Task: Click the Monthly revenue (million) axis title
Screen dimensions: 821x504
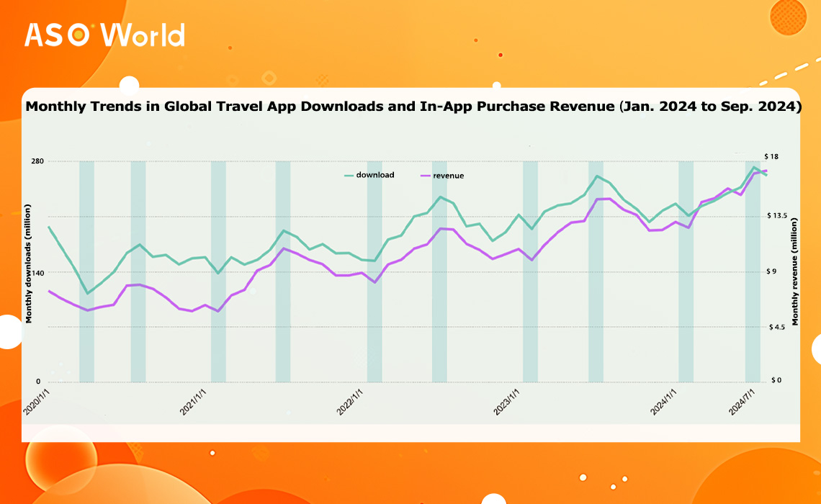Action: pyautogui.click(x=795, y=271)
